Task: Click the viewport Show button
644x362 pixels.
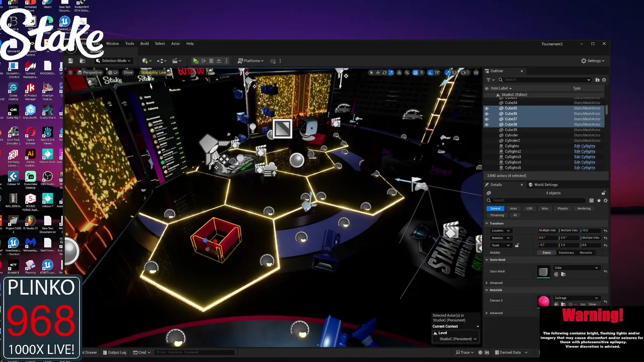Action: (x=128, y=72)
